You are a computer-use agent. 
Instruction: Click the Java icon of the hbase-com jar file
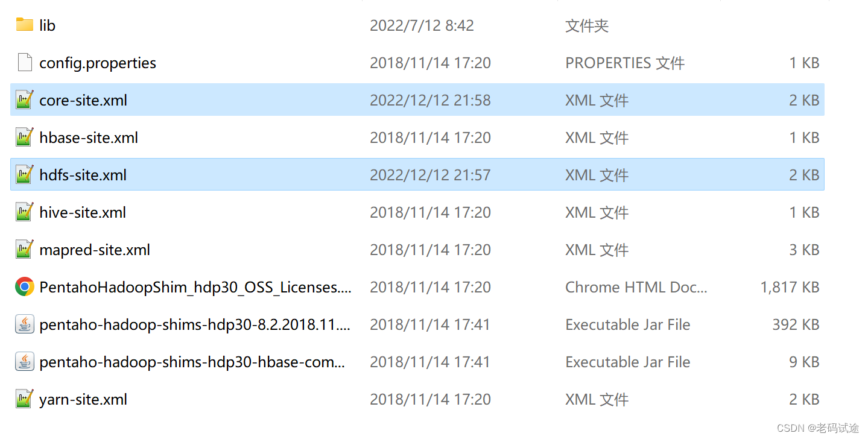coord(23,362)
